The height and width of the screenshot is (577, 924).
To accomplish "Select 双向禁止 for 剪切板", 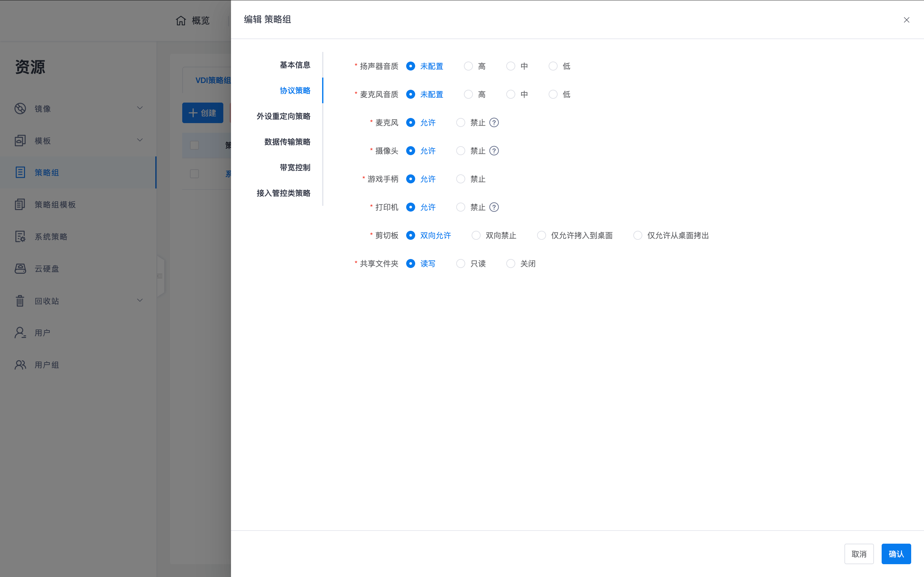I will click(x=476, y=236).
